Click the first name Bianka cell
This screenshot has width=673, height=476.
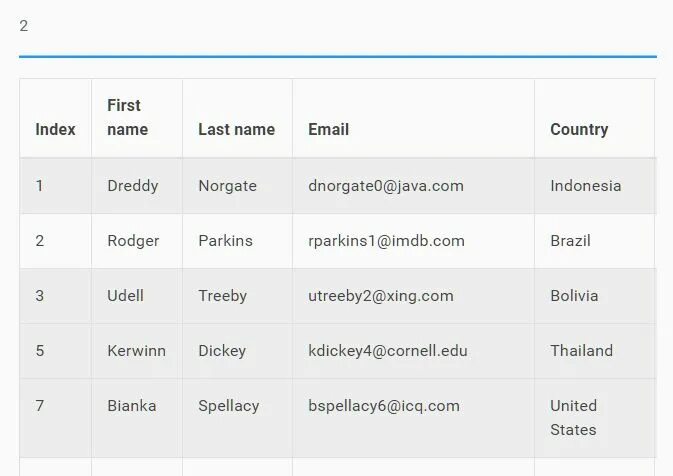137,418
